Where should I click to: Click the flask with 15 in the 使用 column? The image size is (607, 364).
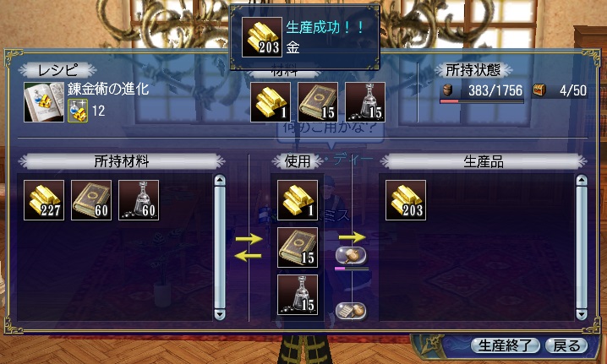click(298, 295)
